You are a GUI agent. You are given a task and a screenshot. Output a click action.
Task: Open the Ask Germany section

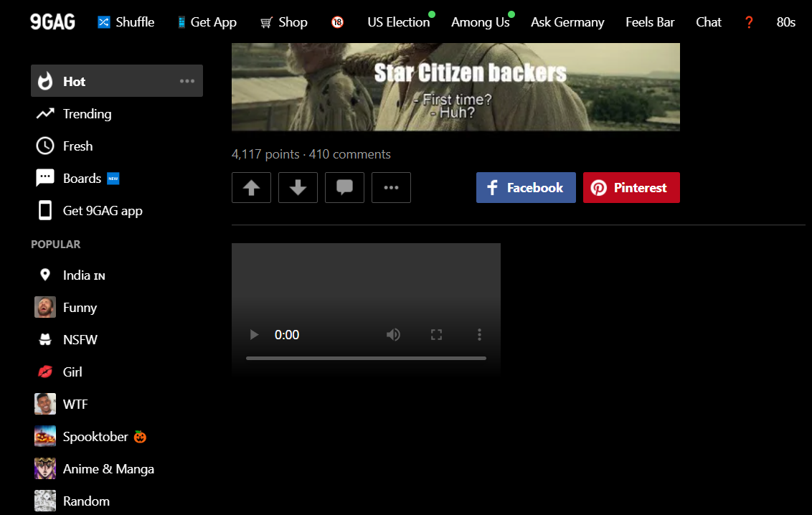tap(567, 22)
